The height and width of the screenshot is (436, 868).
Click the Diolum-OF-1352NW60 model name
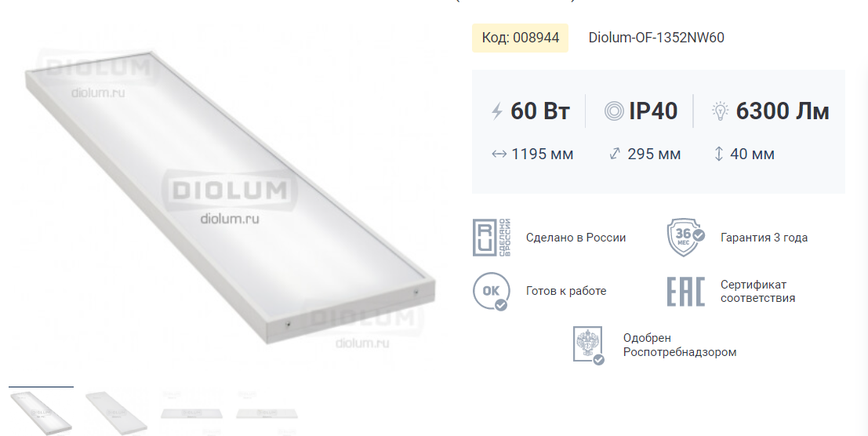tap(656, 38)
